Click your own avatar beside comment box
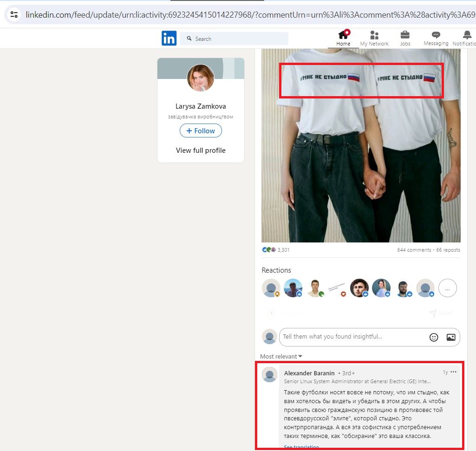The image size is (476, 451). [x=269, y=337]
